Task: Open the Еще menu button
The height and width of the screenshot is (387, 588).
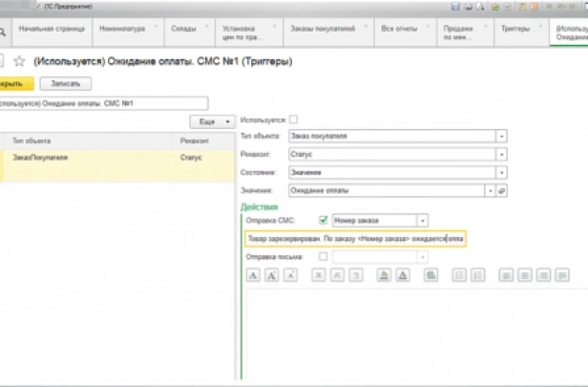Action: (x=214, y=121)
